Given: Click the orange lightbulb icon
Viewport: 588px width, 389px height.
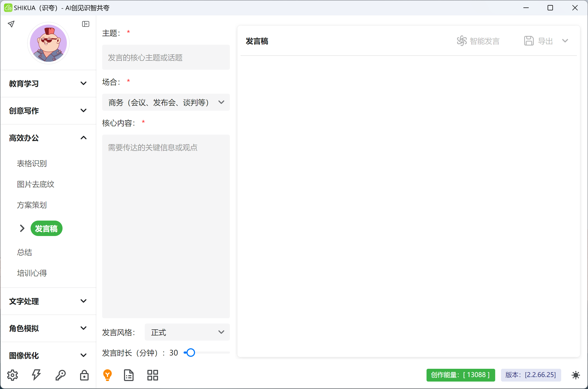Looking at the screenshot, I should click(107, 375).
